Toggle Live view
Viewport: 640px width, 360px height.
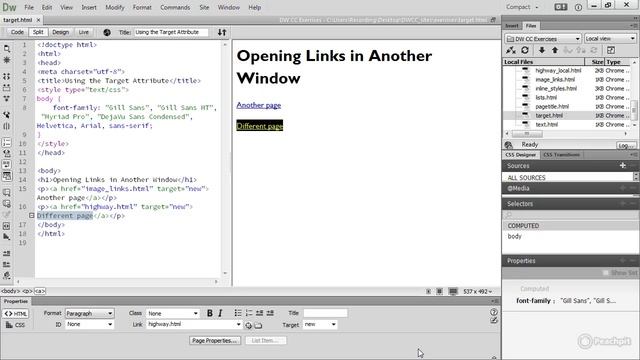coord(84,32)
